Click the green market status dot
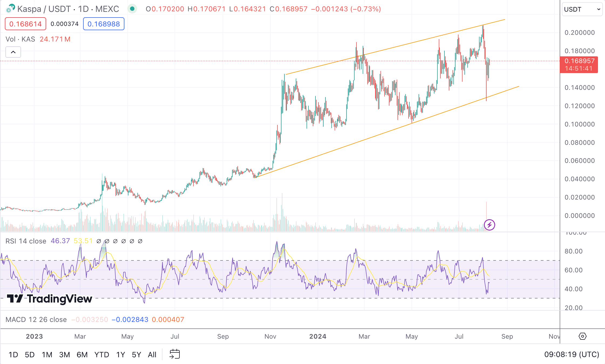The width and height of the screenshot is (605, 364). point(132,9)
